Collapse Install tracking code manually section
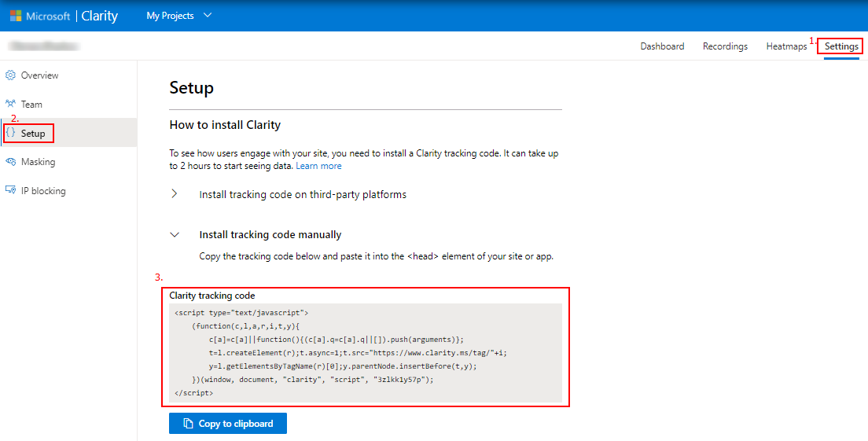 point(175,234)
